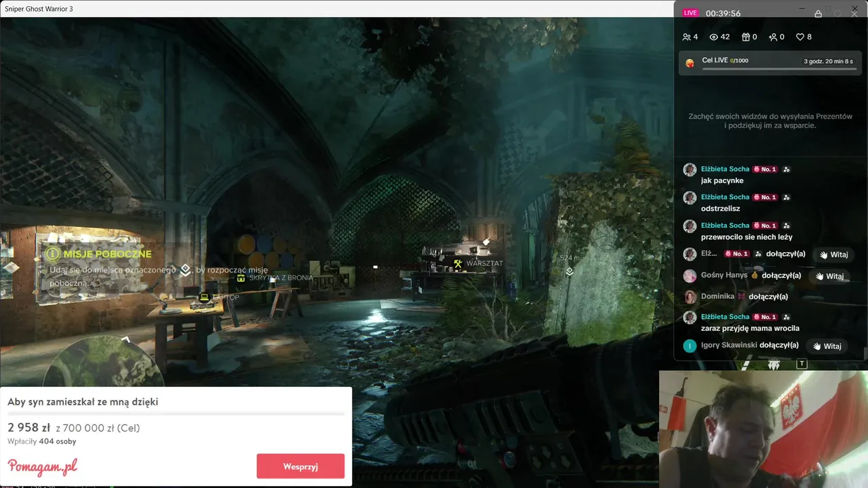Click the Warsztat tools icon in game

tap(458, 264)
